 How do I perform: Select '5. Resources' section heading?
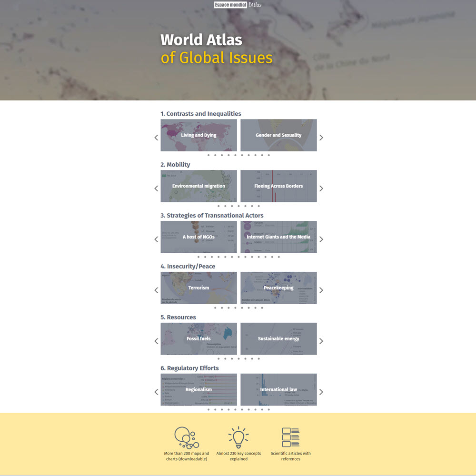[178, 317]
